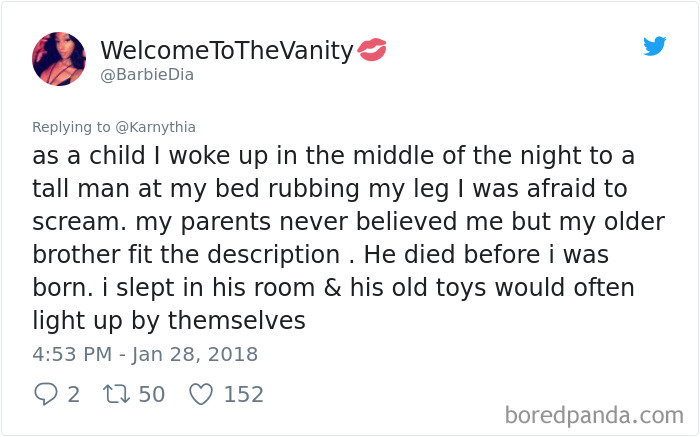Open the user's profile avatar picture
The width and height of the screenshot is (700, 437).
[x=59, y=58]
